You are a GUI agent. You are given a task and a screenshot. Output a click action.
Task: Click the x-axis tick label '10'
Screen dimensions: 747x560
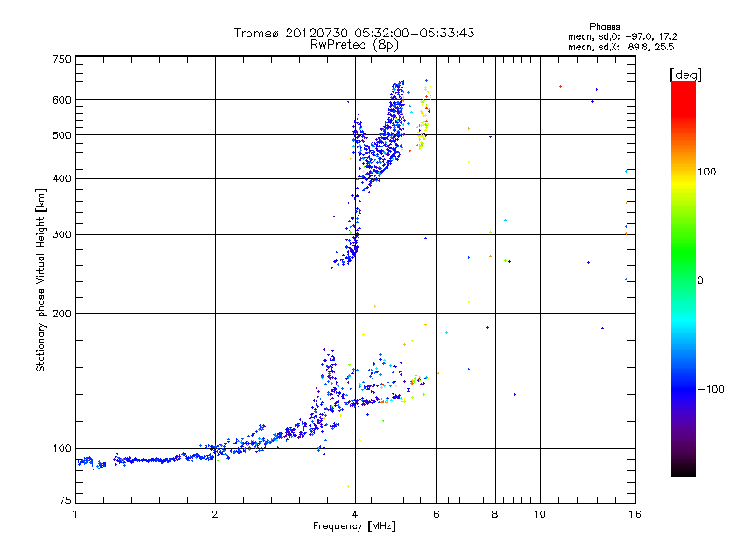pos(540,514)
